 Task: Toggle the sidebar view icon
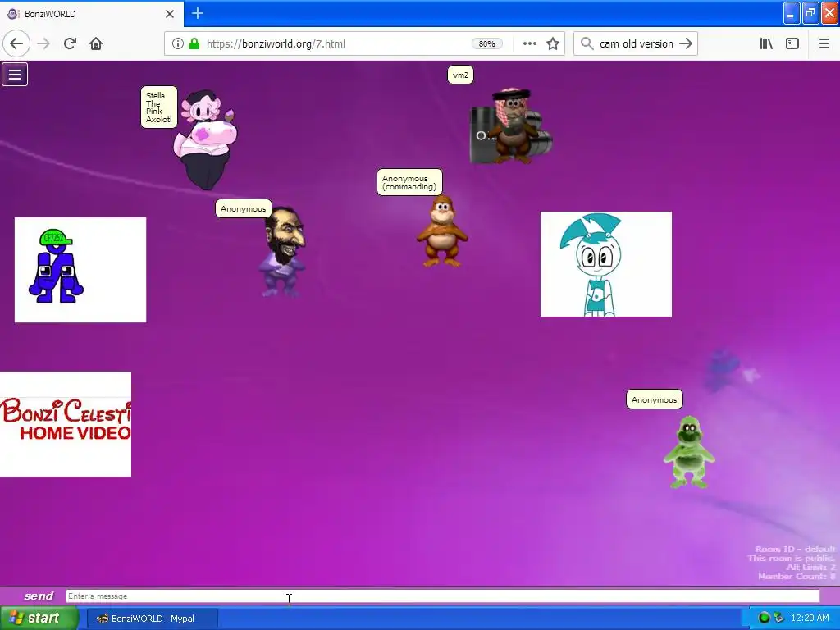point(792,43)
